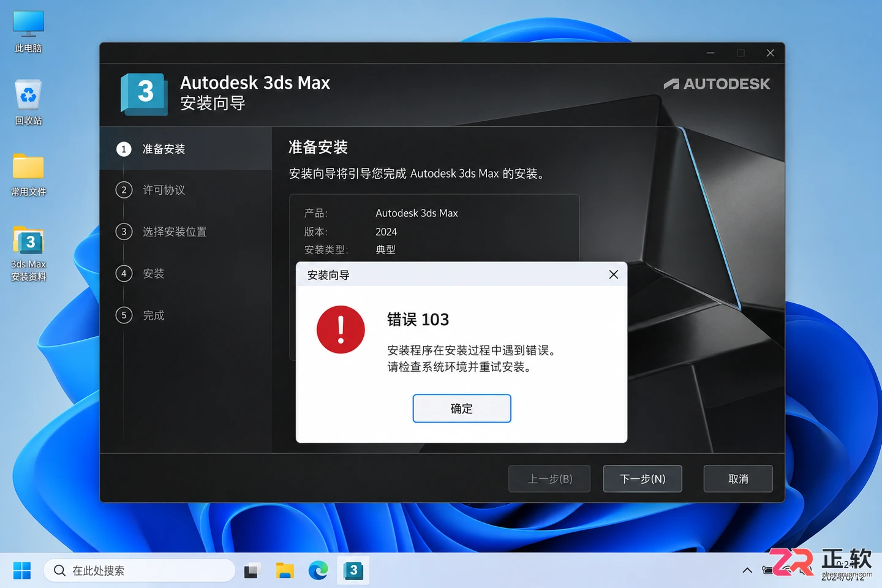
Task: Select the 3ds Max installer taskbar icon
Action: tap(353, 571)
